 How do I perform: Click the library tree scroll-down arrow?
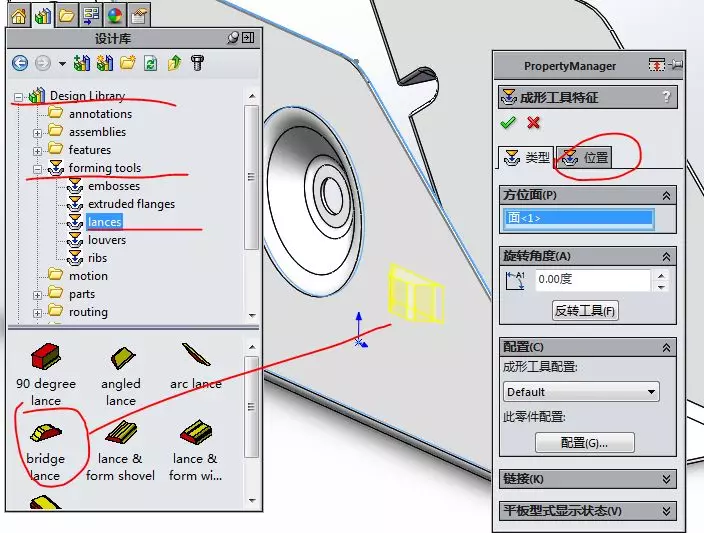[252, 316]
